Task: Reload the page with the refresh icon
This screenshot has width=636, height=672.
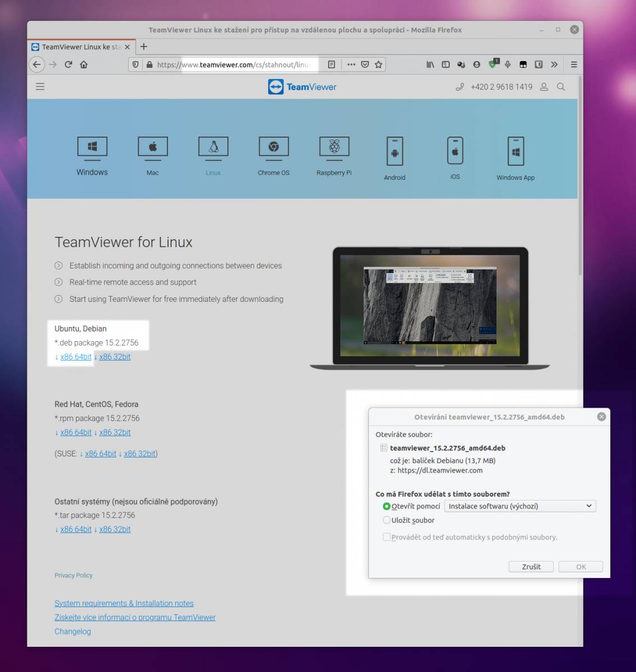Action: (x=68, y=64)
